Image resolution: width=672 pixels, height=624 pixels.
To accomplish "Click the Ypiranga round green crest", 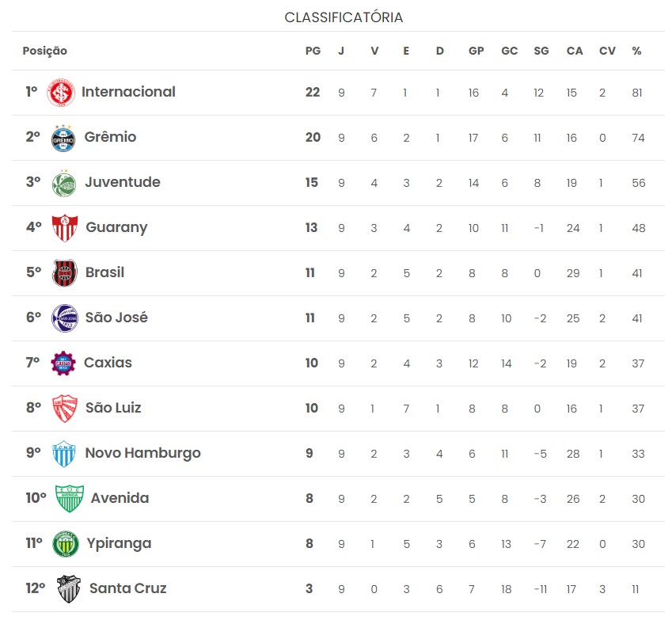I will pyautogui.click(x=66, y=544).
